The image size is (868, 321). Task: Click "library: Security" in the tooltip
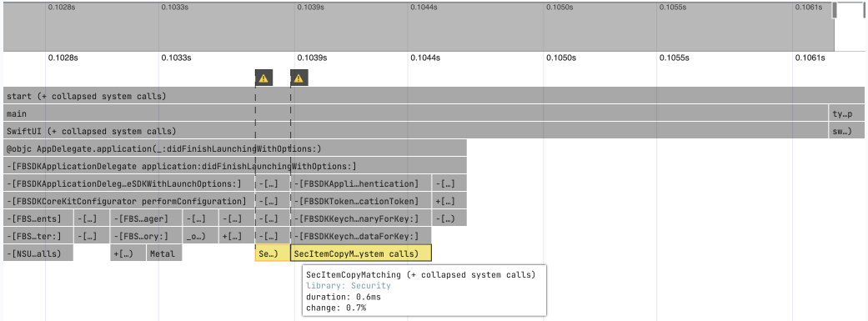coord(349,286)
